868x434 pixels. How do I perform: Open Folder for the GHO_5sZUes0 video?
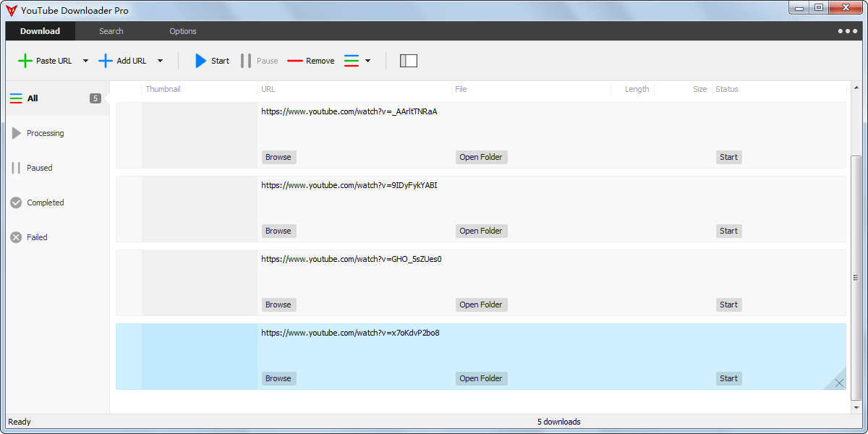click(x=481, y=305)
